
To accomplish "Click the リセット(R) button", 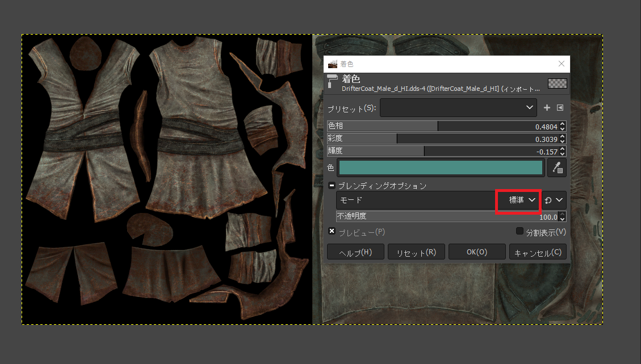I will pyautogui.click(x=416, y=252).
